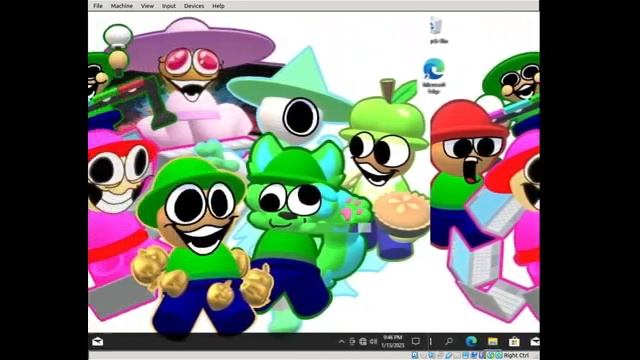This screenshot has height=360, width=640.
Task: Show hidden tray icons with the chevron
Action: click(x=341, y=342)
